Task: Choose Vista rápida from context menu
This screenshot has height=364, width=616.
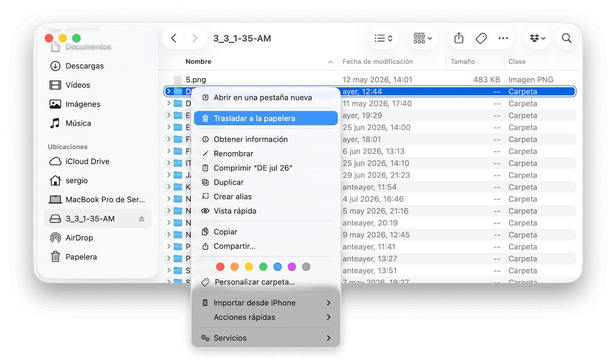Action: click(x=266, y=211)
